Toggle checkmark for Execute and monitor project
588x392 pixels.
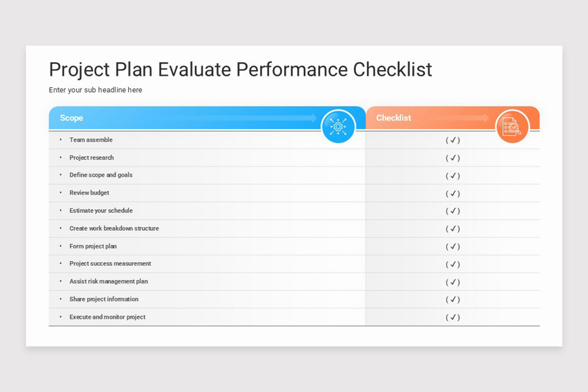pyautogui.click(x=453, y=318)
